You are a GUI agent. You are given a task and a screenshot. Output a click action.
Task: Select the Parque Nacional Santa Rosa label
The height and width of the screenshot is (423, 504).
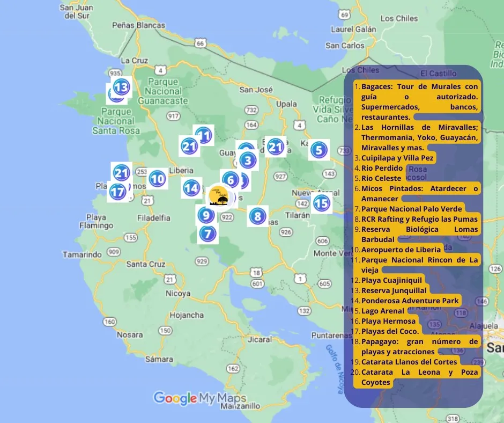(x=116, y=121)
